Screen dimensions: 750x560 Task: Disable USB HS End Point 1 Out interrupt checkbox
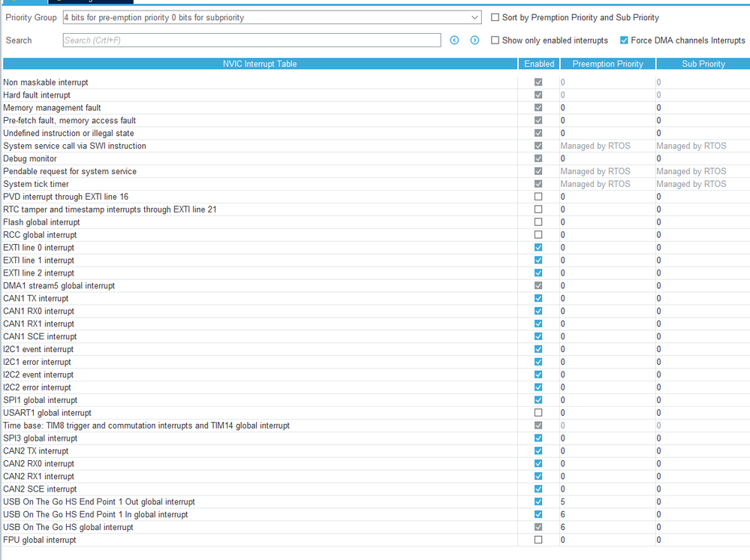tap(538, 501)
